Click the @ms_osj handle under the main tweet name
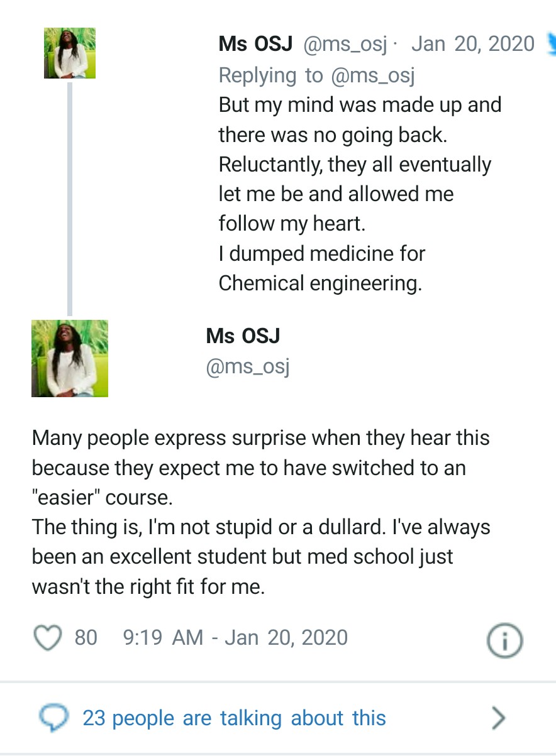 pyautogui.click(x=248, y=366)
